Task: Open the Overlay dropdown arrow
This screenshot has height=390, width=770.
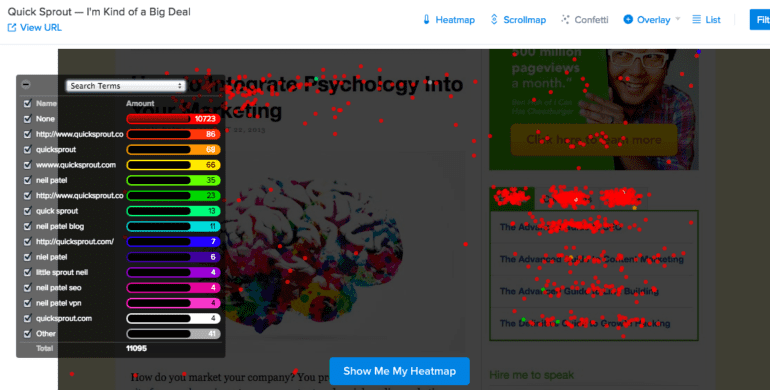Action: coord(678,19)
